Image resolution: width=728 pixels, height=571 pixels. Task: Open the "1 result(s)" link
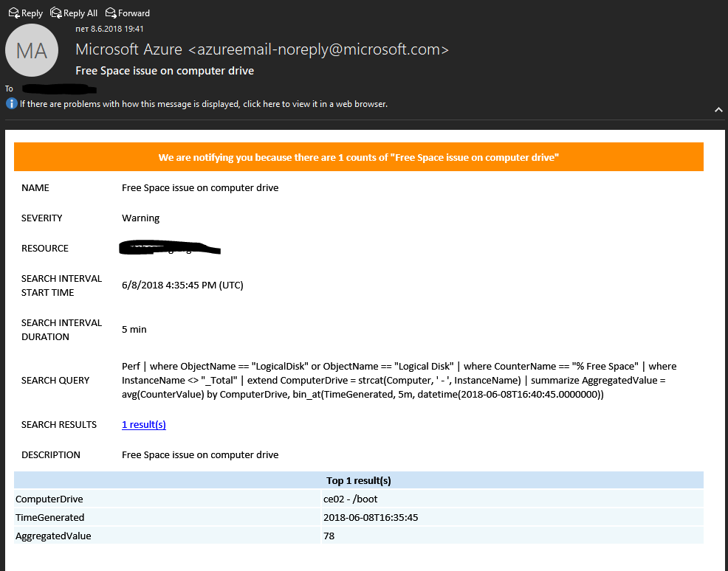click(143, 425)
